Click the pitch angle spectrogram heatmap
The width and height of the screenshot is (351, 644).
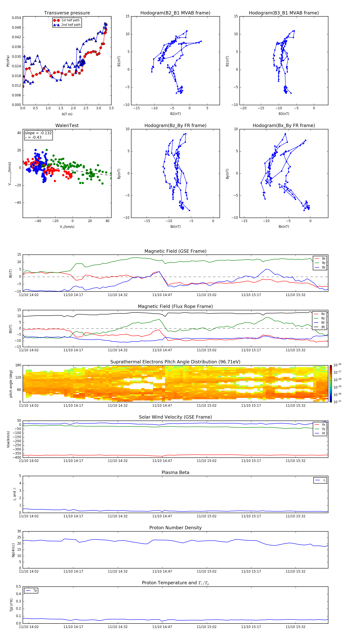pos(175,384)
